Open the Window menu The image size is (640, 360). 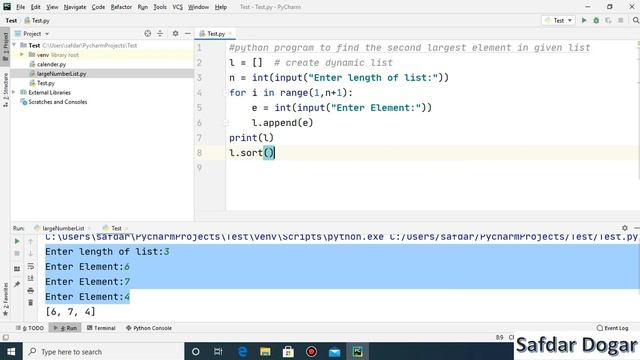198,7
